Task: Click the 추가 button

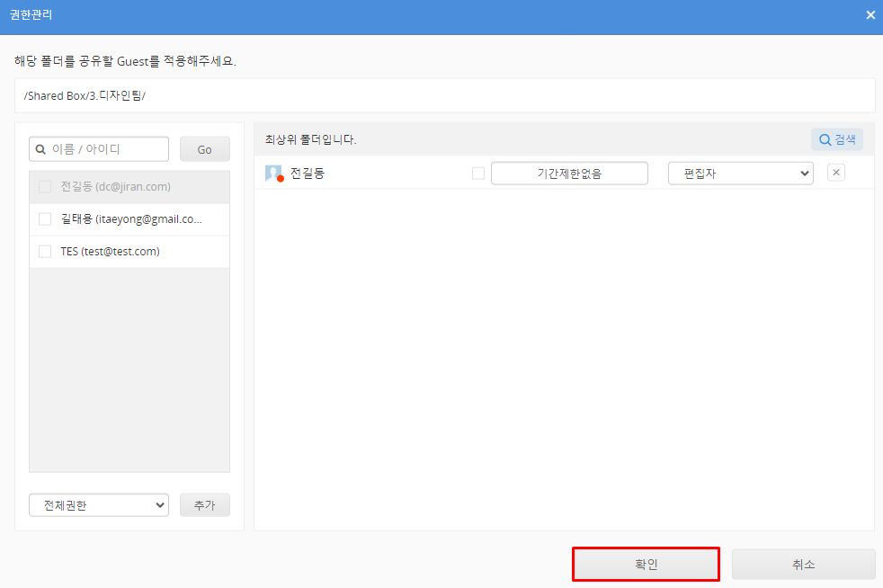Action: coord(204,505)
